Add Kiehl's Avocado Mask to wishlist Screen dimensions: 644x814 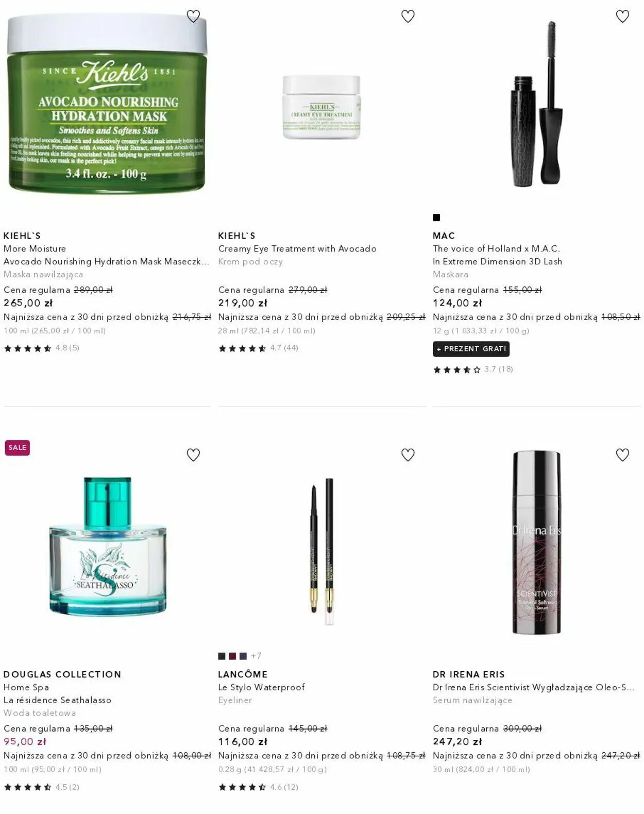click(x=193, y=16)
